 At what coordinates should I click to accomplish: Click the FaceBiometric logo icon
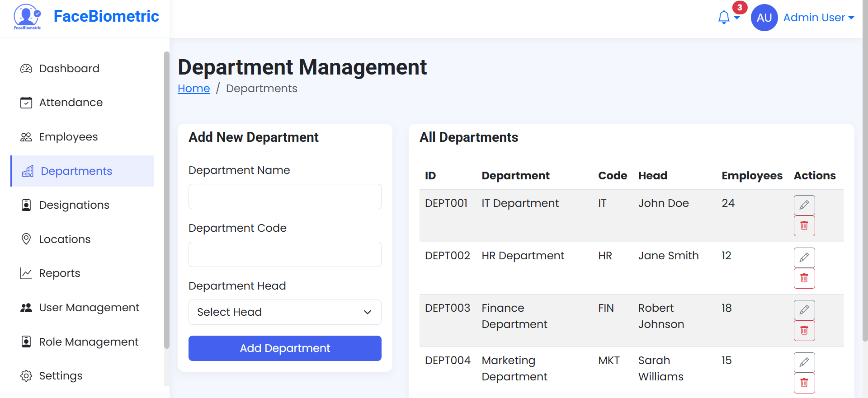click(x=27, y=17)
